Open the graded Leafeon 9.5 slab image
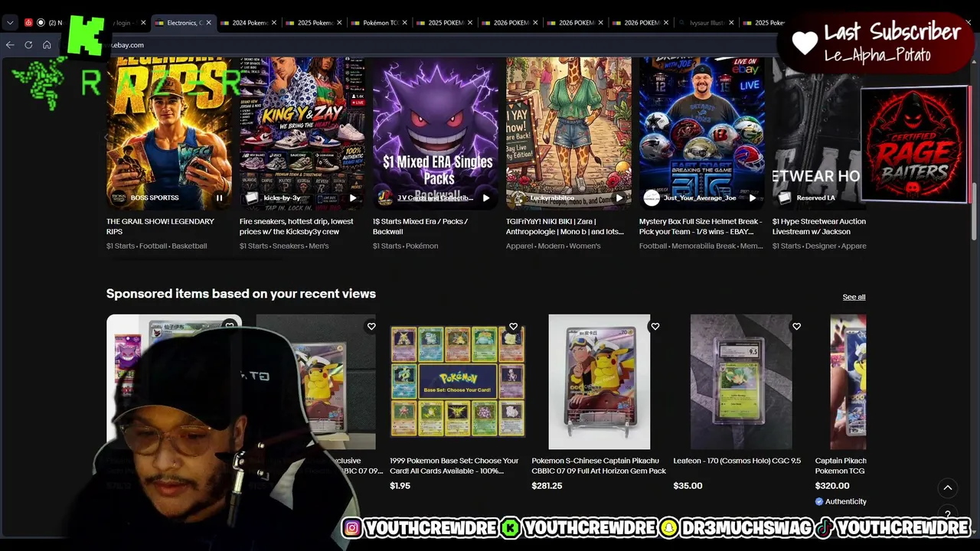This screenshot has height=551, width=980. point(741,382)
